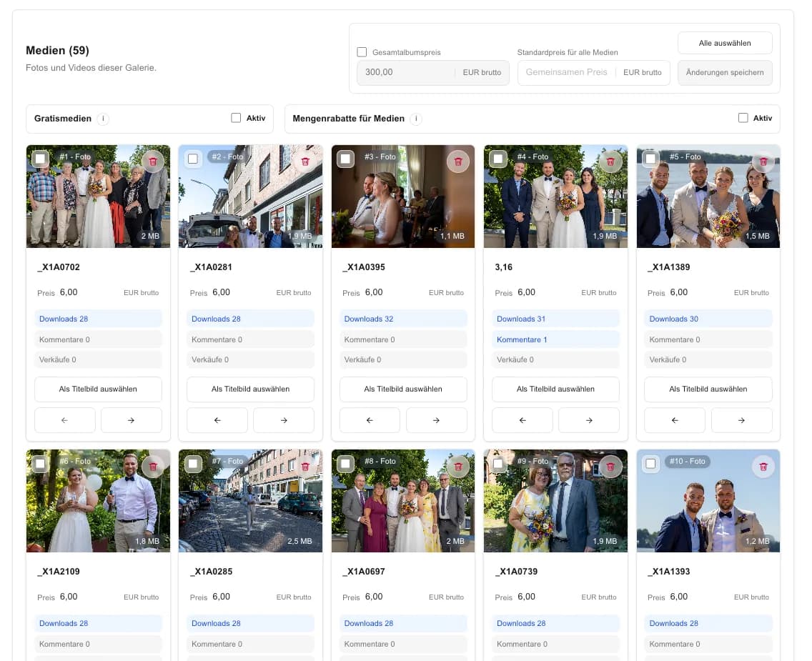Set photo 3,16 as Titelbild

click(x=555, y=389)
